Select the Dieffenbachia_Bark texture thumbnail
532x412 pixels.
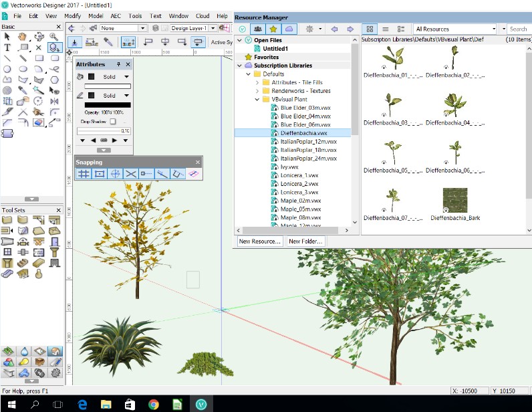(x=455, y=201)
